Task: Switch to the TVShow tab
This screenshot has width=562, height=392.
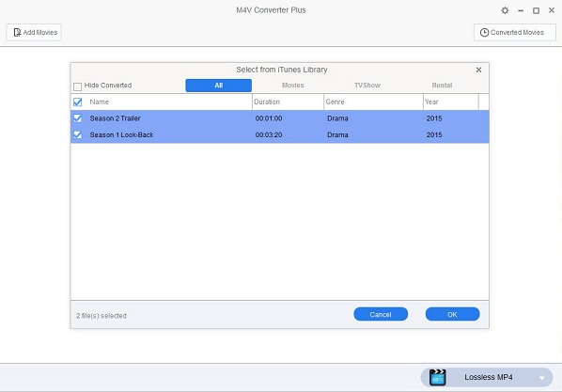Action: pos(367,86)
